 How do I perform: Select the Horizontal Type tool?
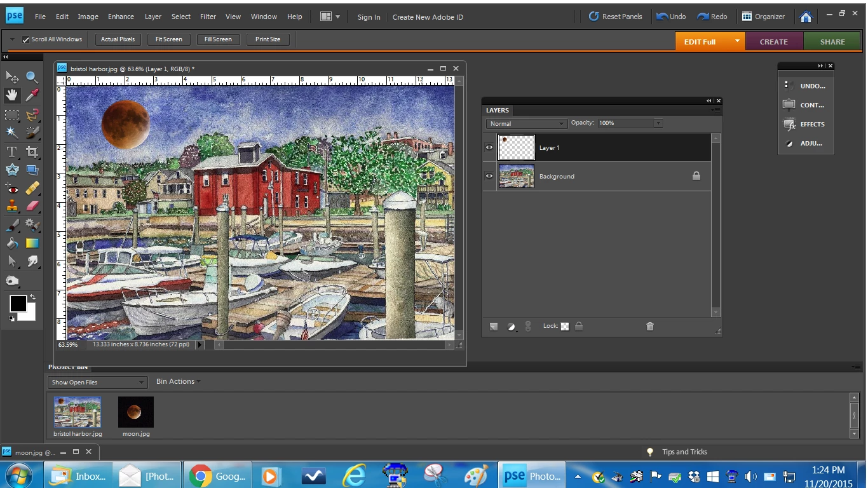pos(12,152)
